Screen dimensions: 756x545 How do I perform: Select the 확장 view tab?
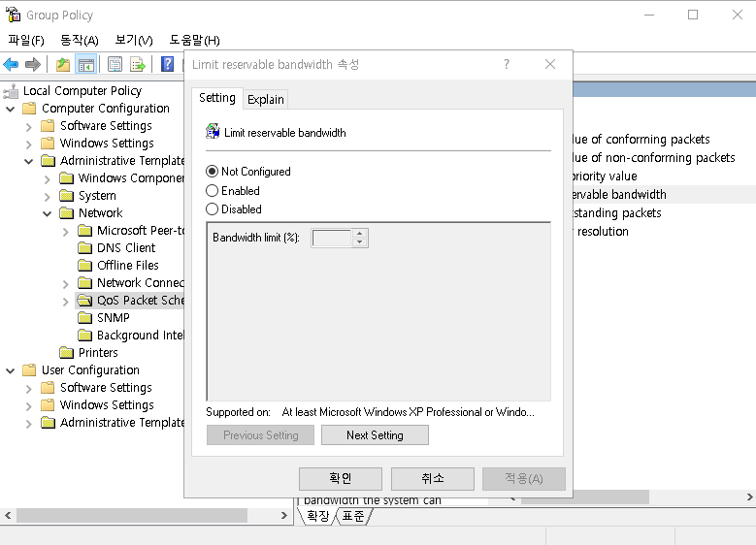point(317,516)
